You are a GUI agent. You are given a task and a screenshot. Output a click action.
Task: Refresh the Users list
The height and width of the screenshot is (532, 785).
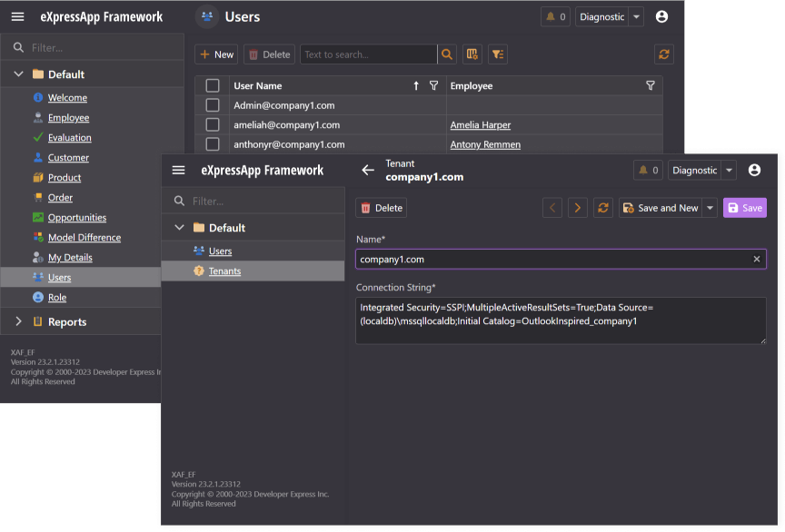664,54
